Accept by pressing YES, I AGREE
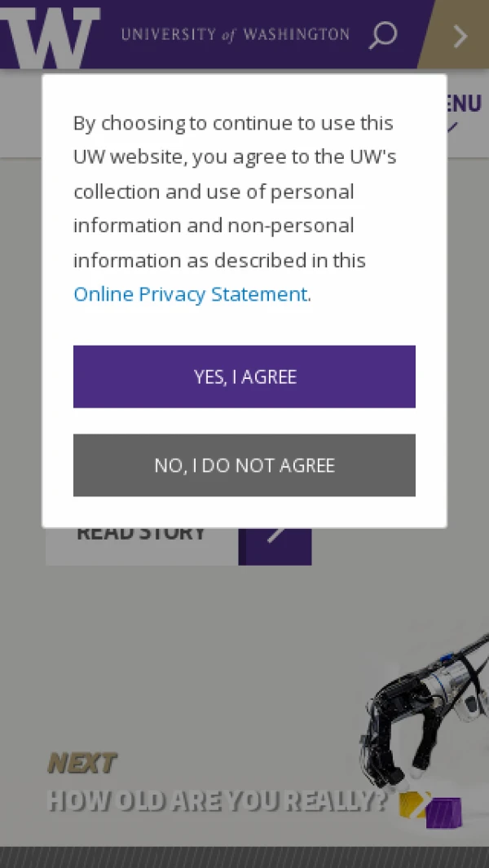Image resolution: width=489 pixels, height=868 pixels. pos(244,377)
